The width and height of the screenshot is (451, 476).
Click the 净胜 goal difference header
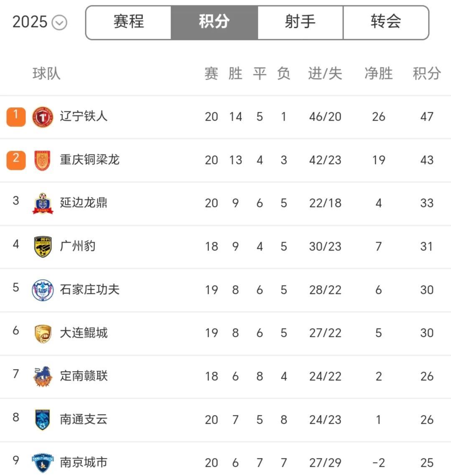[378, 73]
